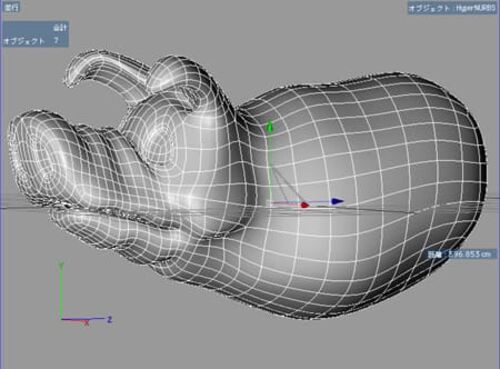
Task: Click the オブジェクト HyperNURBS label
Action: 452,9
